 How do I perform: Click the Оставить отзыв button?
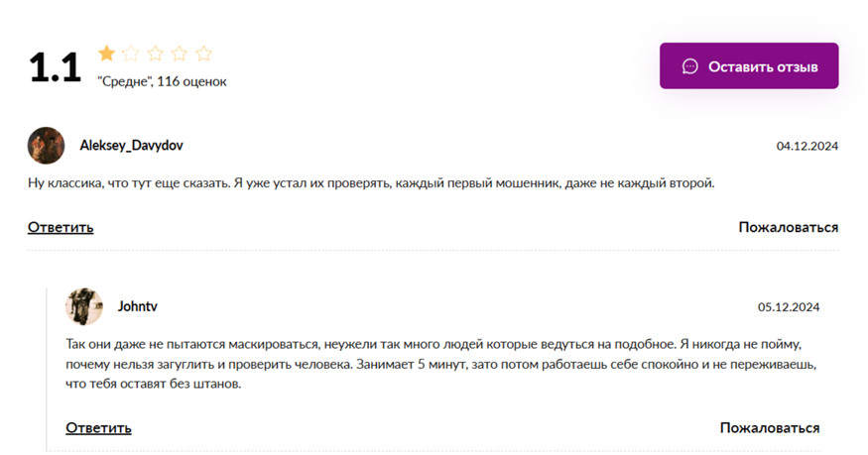click(748, 65)
